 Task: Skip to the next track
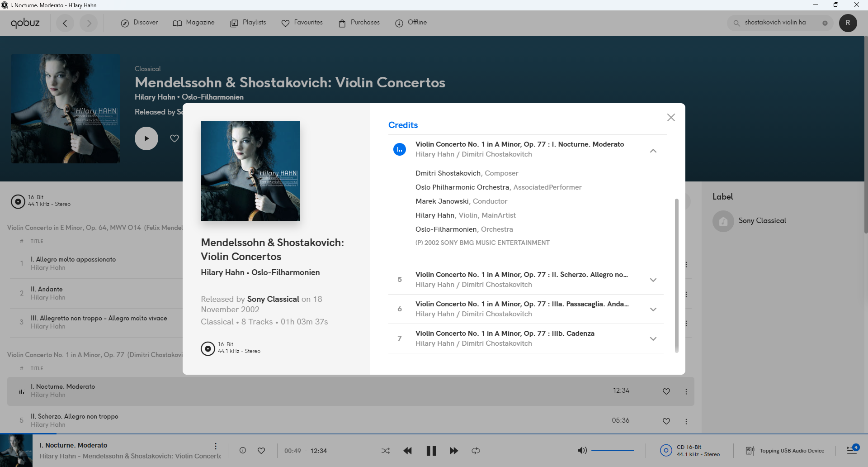tap(454, 451)
